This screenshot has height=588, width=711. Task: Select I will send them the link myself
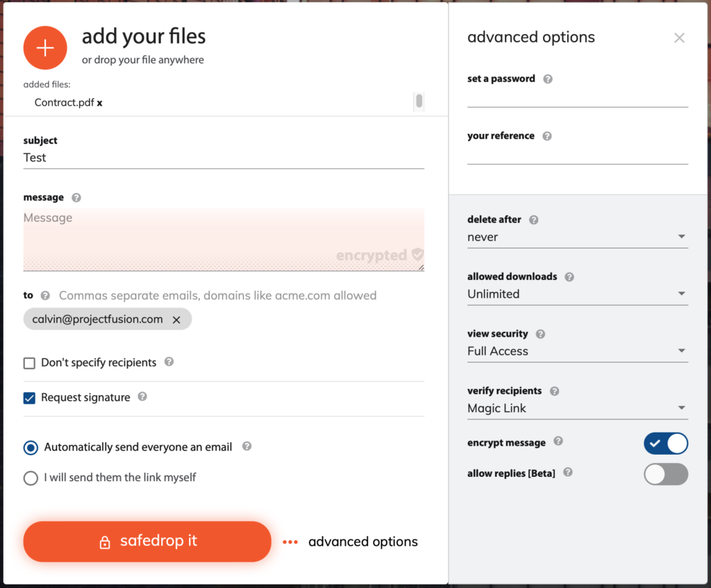coord(31,478)
